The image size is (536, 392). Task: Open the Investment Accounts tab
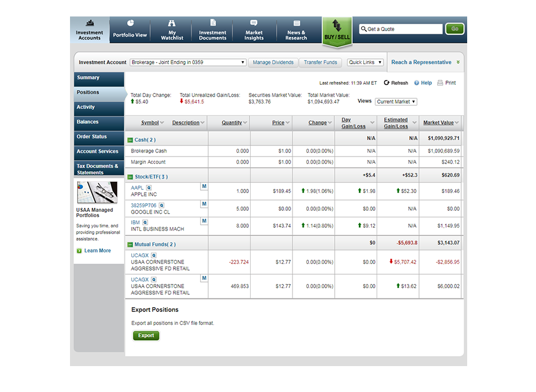(90, 30)
